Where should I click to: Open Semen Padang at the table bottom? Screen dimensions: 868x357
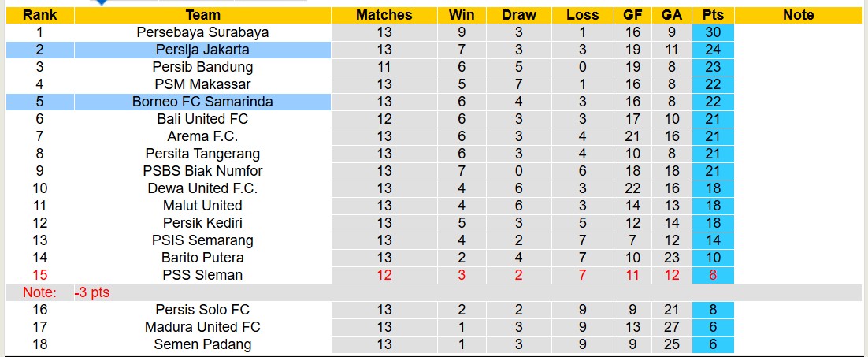point(202,344)
